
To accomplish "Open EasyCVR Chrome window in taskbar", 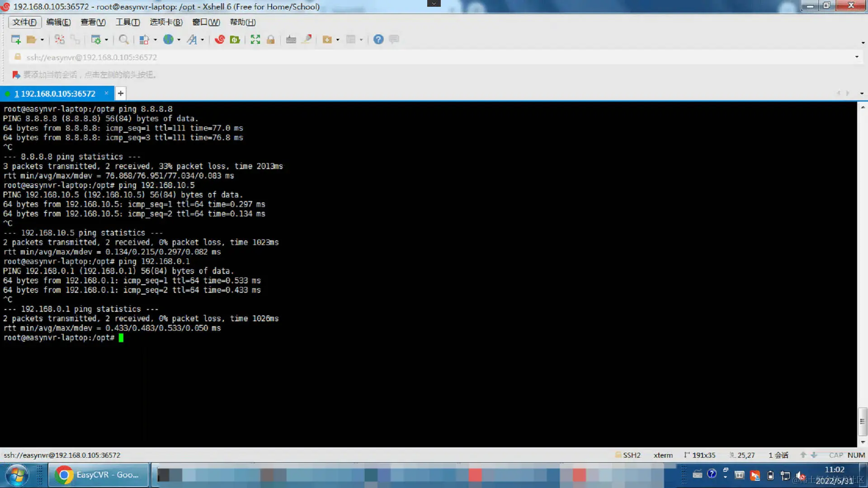I will [x=99, y=474].
